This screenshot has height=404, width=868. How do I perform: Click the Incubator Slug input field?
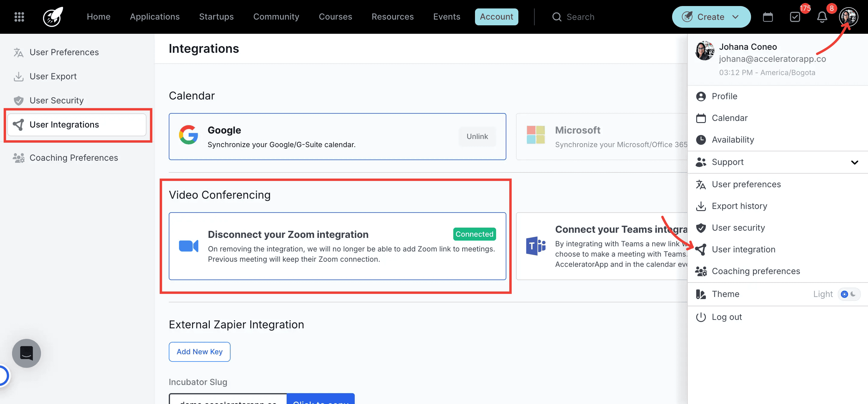pos(228,401)
